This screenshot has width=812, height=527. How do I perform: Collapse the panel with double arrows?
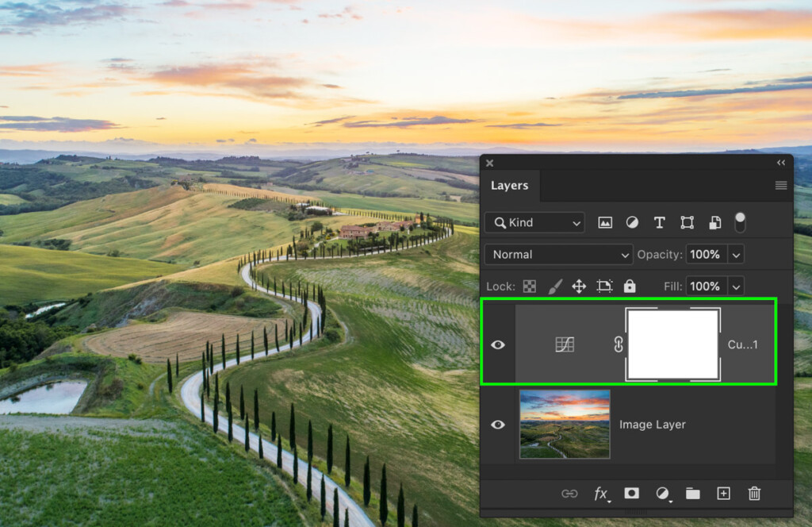click(781, 163)
